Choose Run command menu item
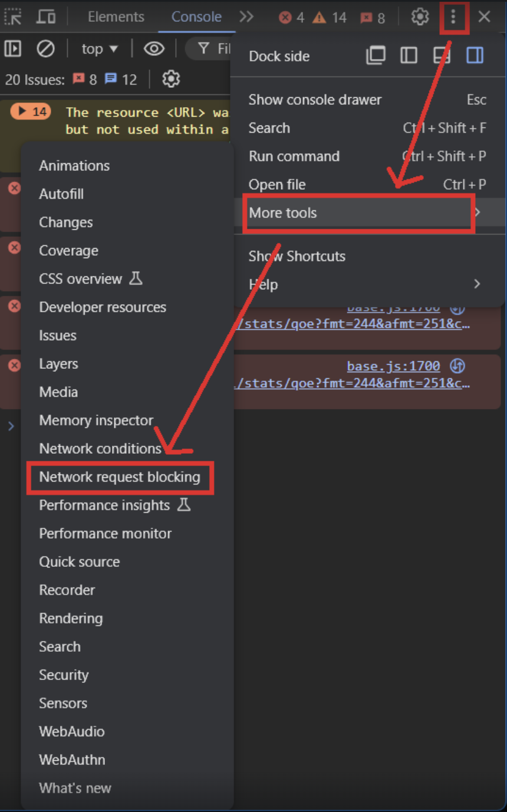507x812 pixels. [367, 156]
